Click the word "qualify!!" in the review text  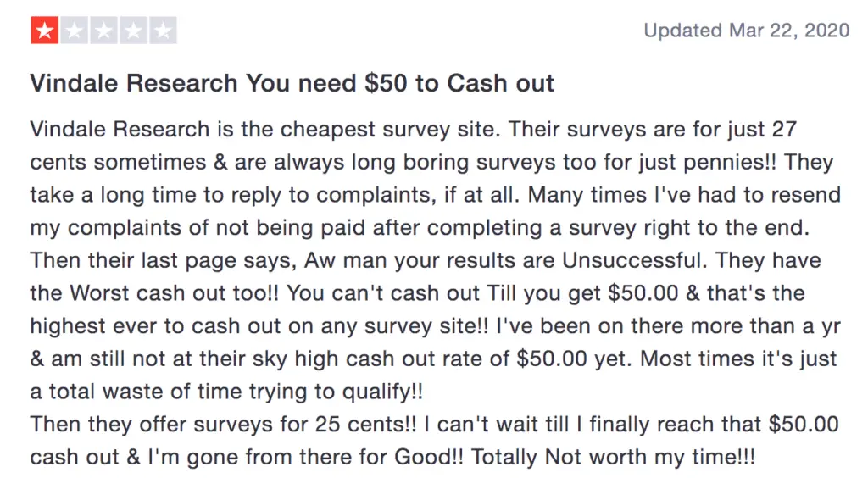click(382, 392)
